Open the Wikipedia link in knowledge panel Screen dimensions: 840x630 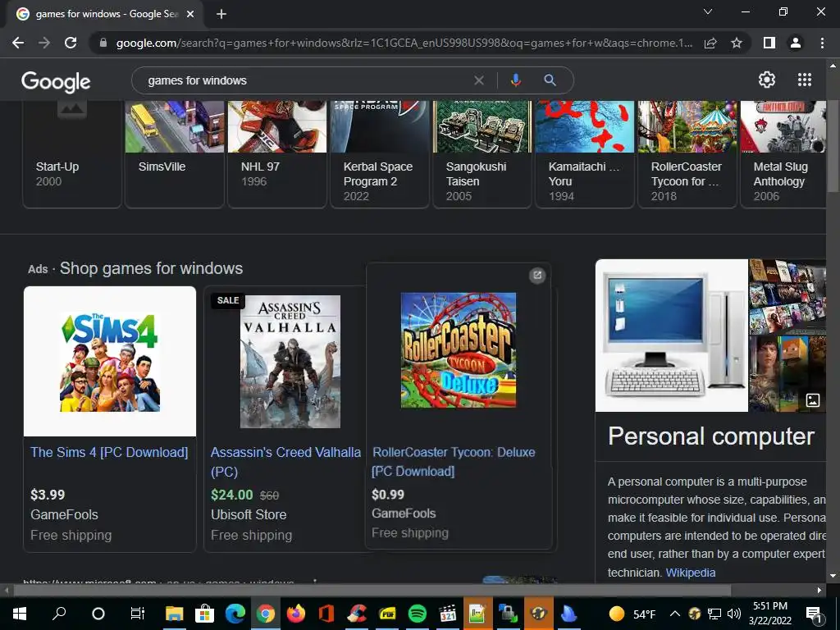point(690,573)
